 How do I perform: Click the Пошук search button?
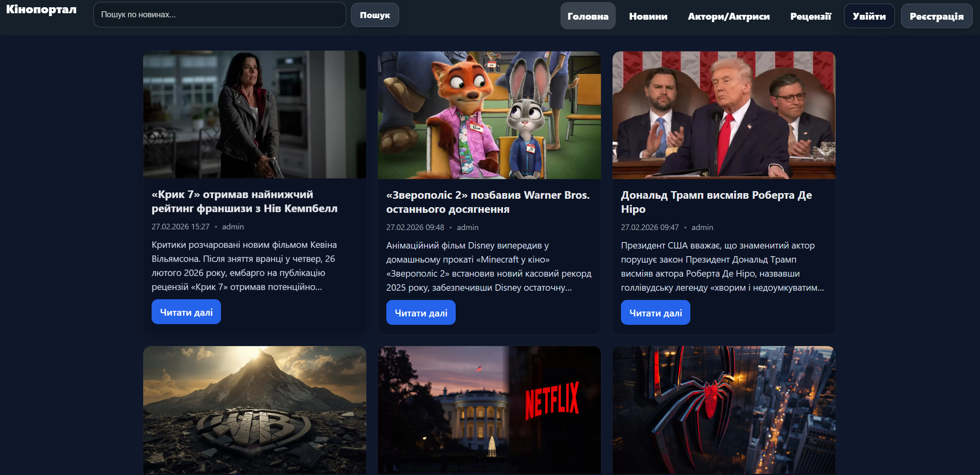(x=375, y=15)
